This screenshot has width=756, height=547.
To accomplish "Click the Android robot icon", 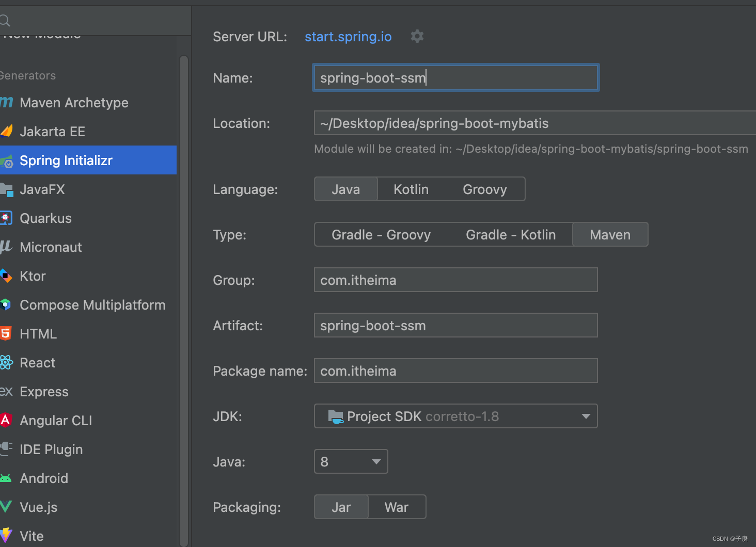I will tap(6, 478).
